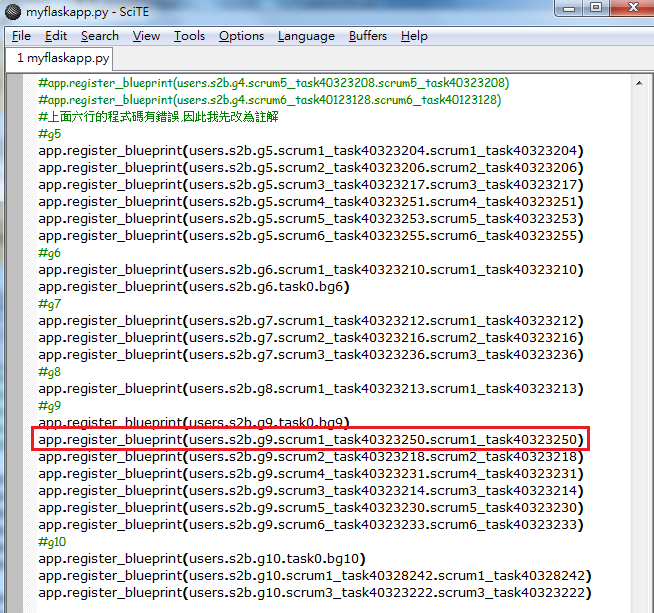The width and height of the screenshot is (654, 613).
Task: Click line containing g7.scrum3_task40323236
Action: [x=311, y=355]
